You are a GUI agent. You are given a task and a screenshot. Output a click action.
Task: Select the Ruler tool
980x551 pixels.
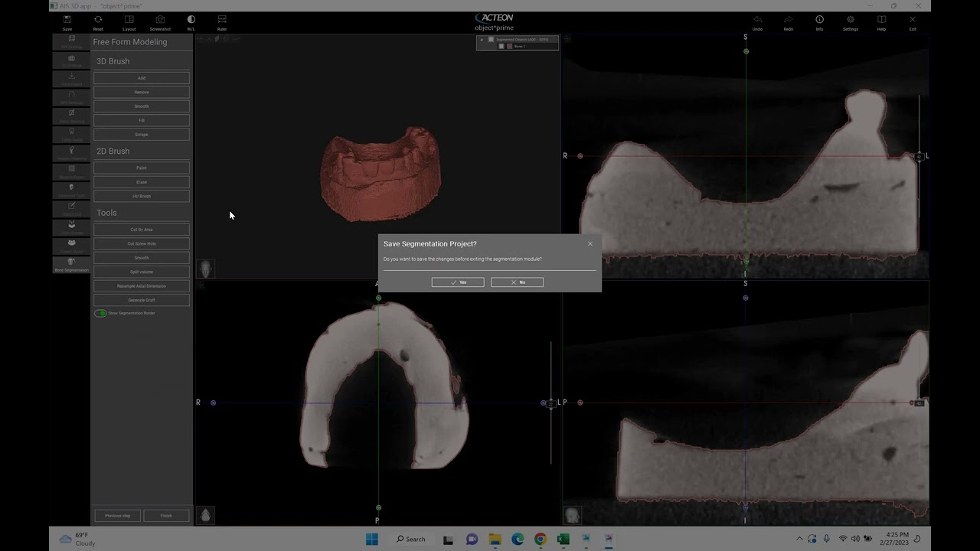point(221,22)
